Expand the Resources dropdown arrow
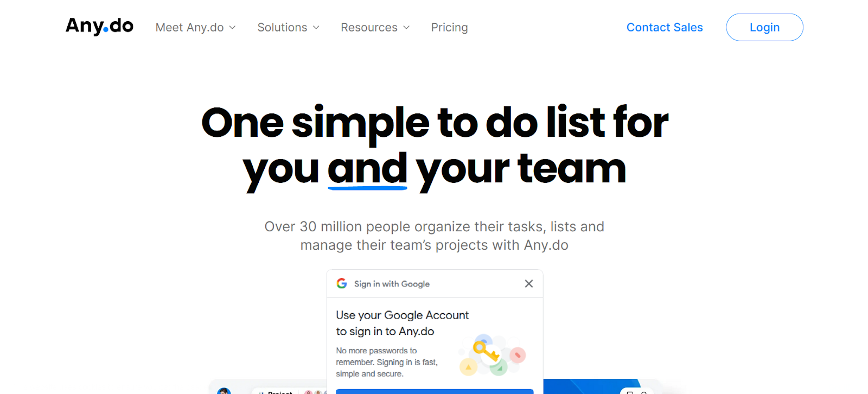Viewport: 868px width, 394px height. coord(406,28)
